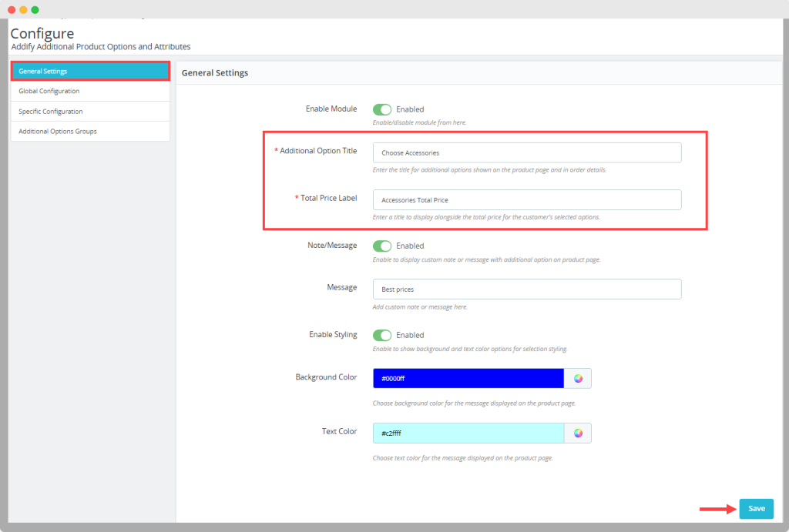Image resolution: width=789 pixels, height=532 pixels.
Task: Click the Best prices message field
Action: click(x=527, y=289)
